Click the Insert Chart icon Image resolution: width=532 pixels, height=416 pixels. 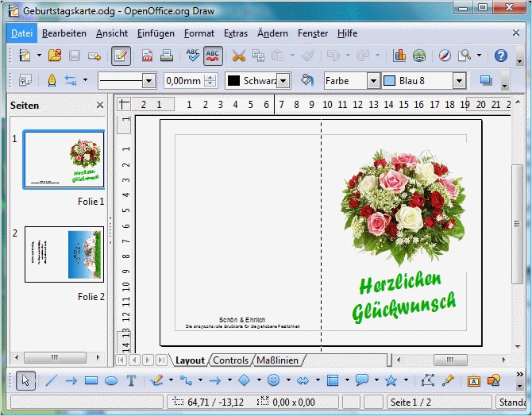click(399, 56)
